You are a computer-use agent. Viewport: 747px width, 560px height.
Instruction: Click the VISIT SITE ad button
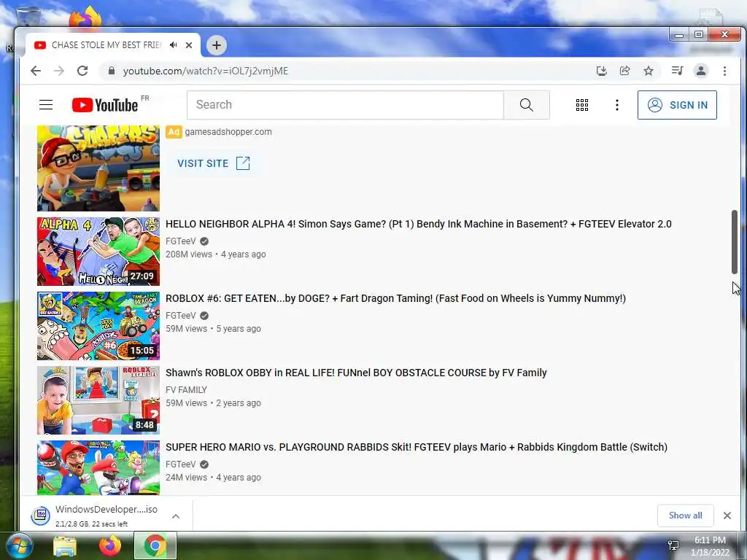point(214,163)
